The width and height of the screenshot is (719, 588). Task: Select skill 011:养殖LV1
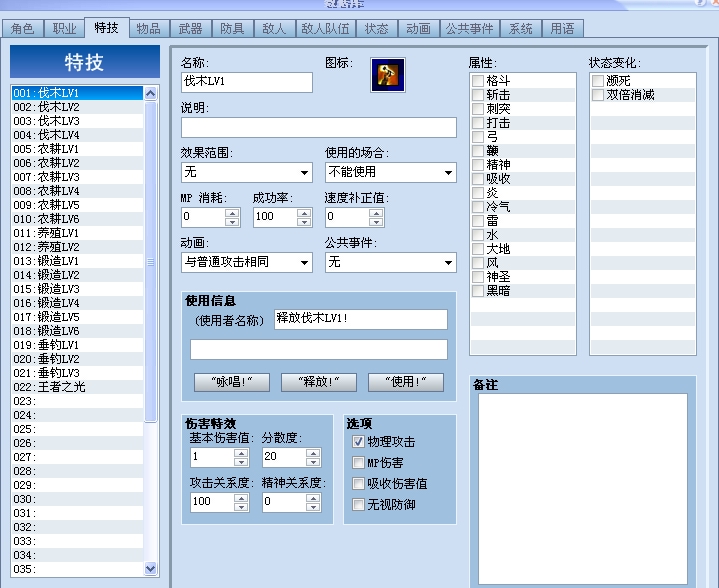point(77,233)
